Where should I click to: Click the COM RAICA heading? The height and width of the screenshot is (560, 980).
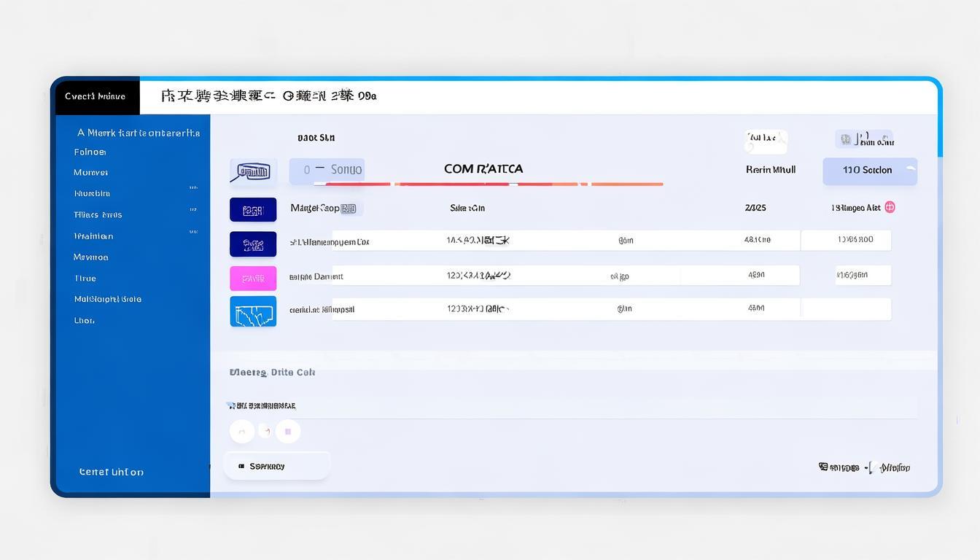483,168
